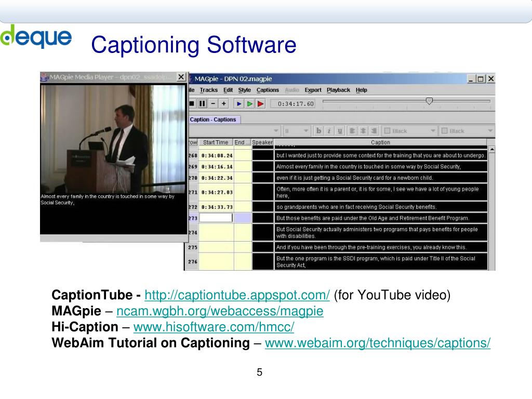Screen dimensions: 532x399
Task: Align caption text right
Action: (x=374, y=131)
